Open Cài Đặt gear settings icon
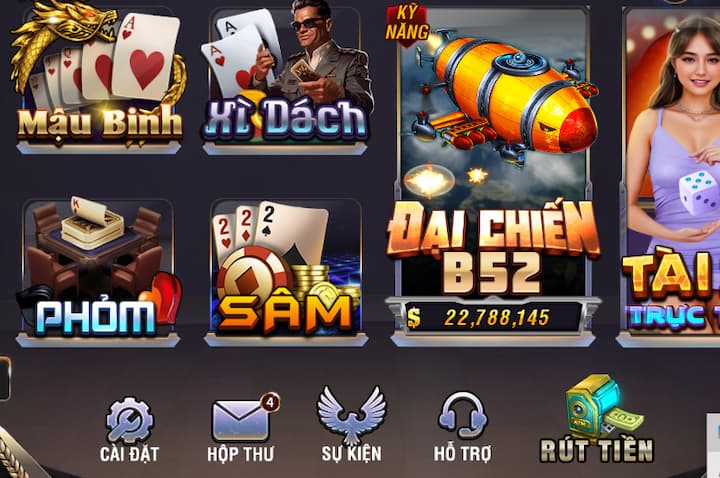720x478 pixels. (130, 421)
